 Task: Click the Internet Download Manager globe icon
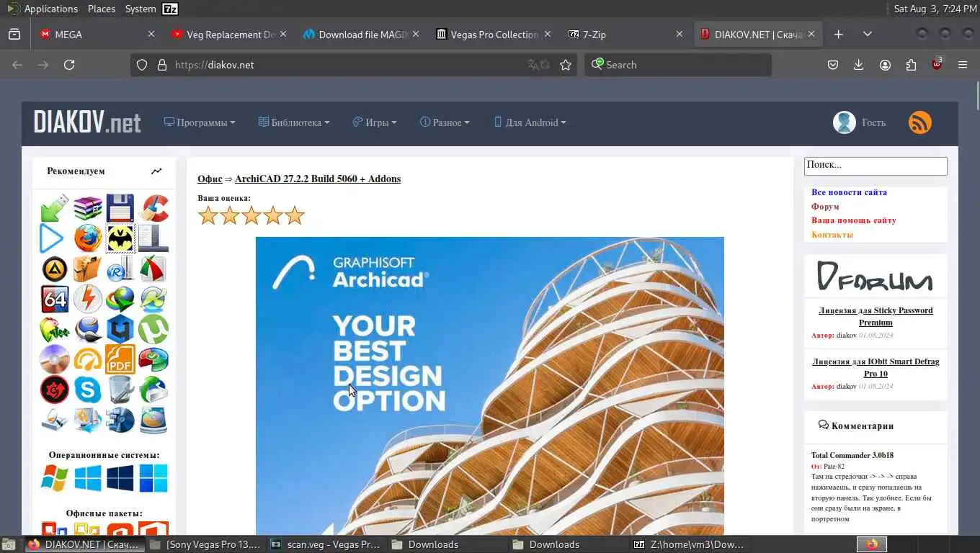click(x=120, y=300)
